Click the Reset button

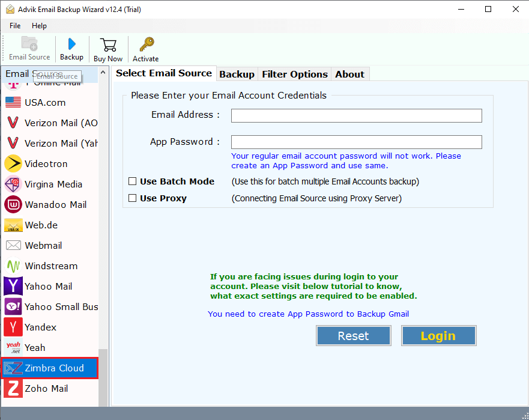353,336
